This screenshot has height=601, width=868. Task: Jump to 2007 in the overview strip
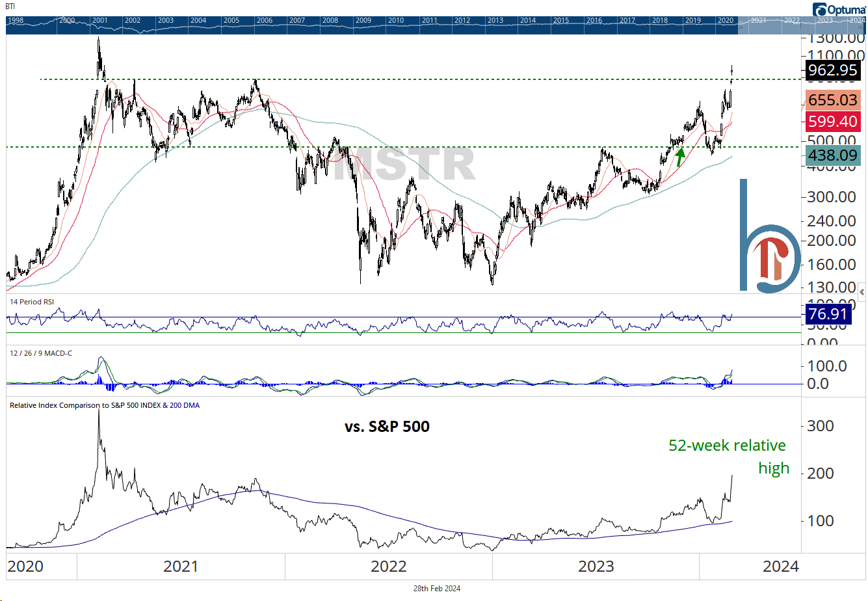pyautogui.click(x=297, y=20)
